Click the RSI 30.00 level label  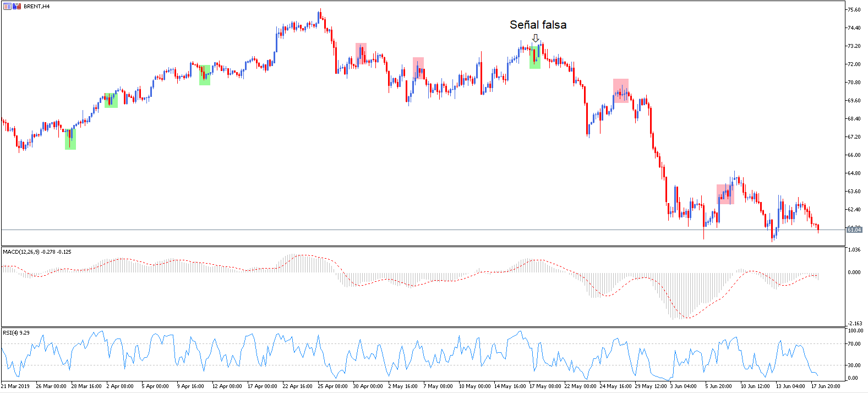point(855,365)
